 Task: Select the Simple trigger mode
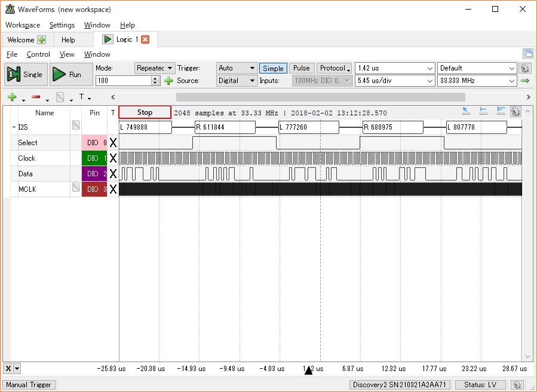(273, 68)
